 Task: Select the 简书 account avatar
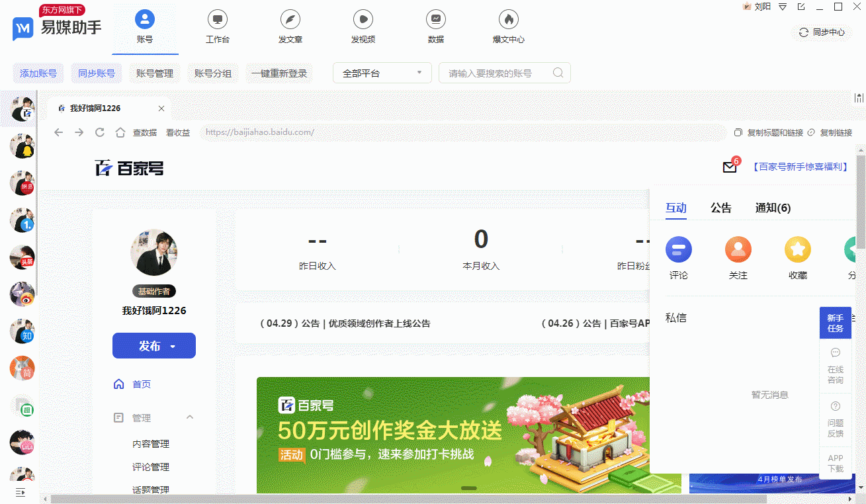[x=22, y=368]
